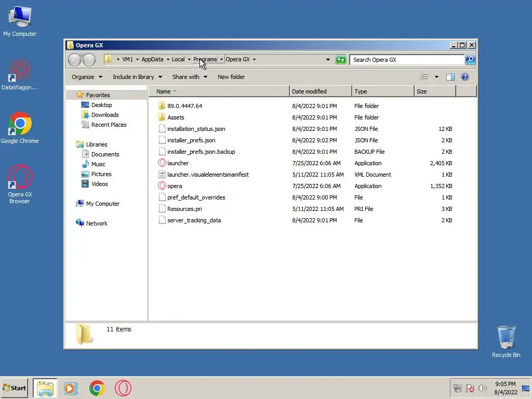This screenshot has height=399, width=532.
Task: Expand arrow after AppData breadcrumb
Action: tap(168, 59)
